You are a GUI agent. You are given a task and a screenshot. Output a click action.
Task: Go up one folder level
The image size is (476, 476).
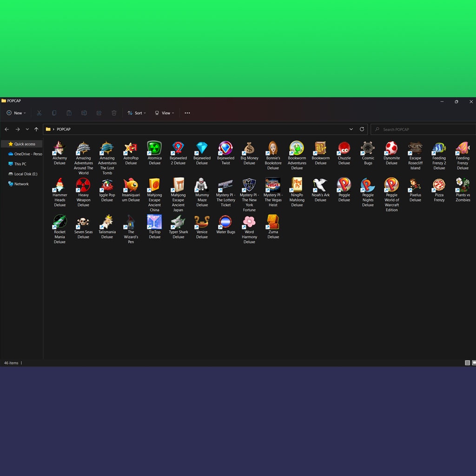tap(36, 129)
